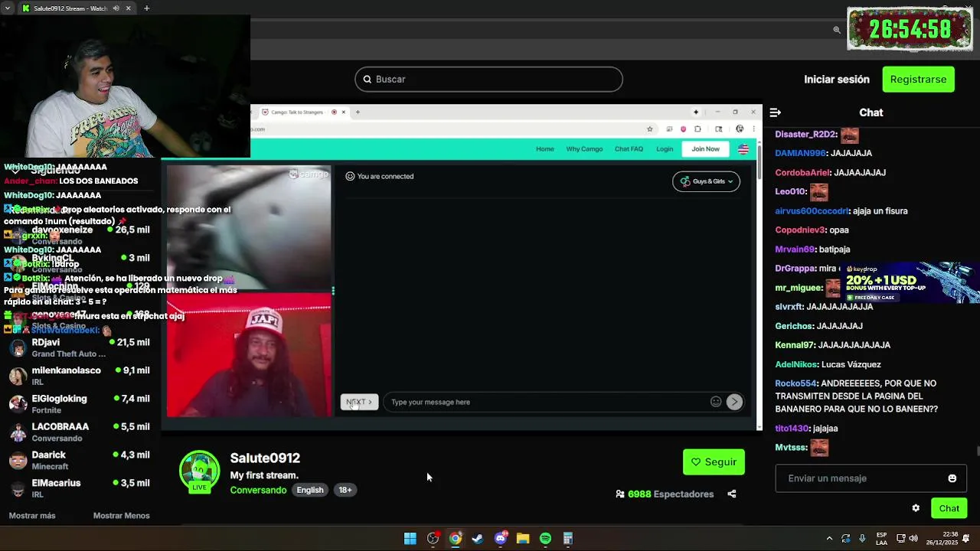Open ElGlogloking channel in the sidebar

[80, 404]
